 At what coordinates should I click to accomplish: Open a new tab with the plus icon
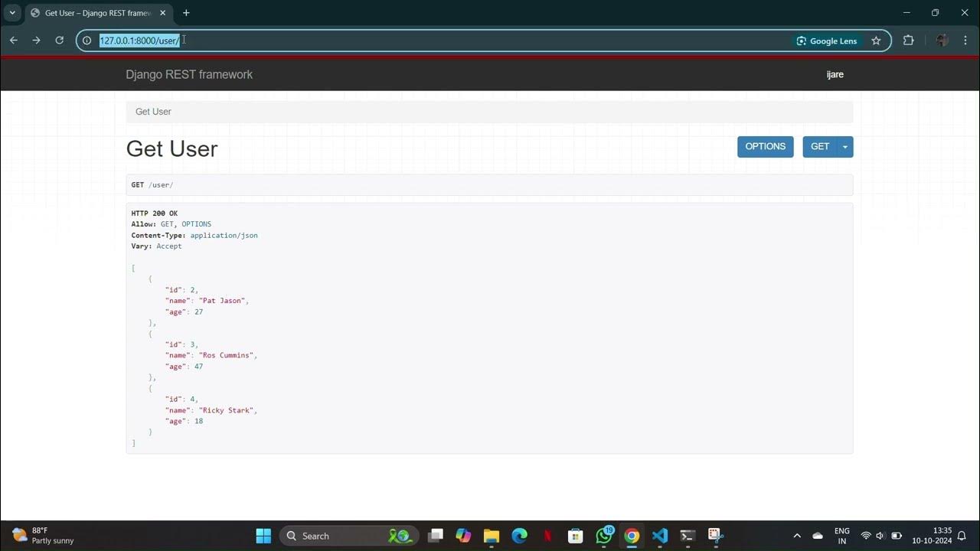pos(186,13)
